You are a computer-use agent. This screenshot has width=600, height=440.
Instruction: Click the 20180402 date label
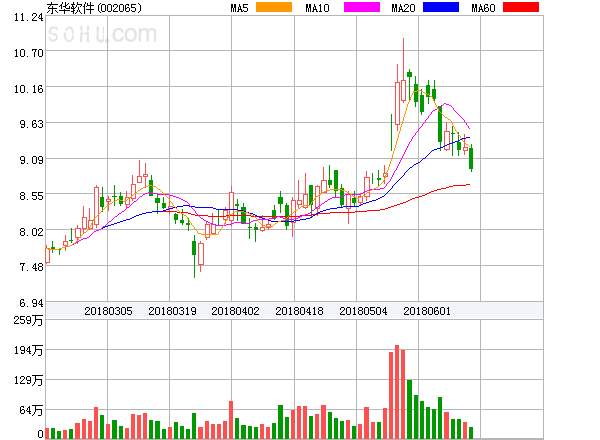(x=235, y=311)
